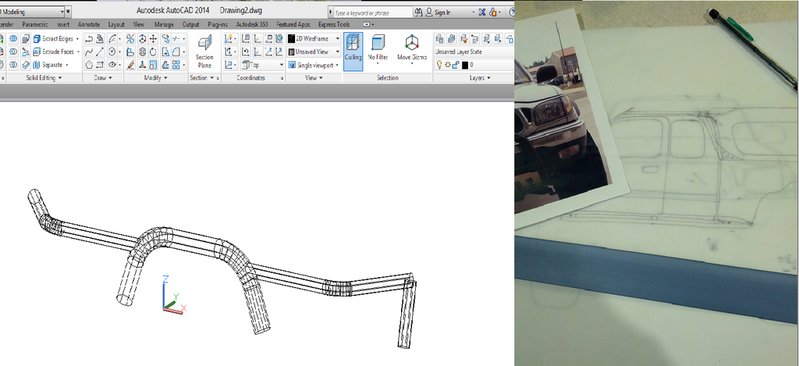This screenshot has height=366, width=799.
Task: Toggle the Culling selection button
Action: (x=353, y=51)
